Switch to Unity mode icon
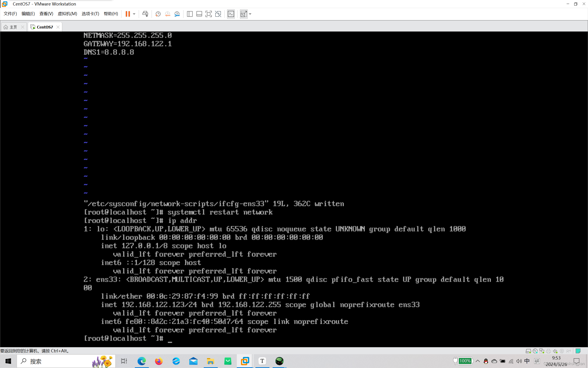Image resolution: width=588 pixels, height=368 pixels. pos(218,14)
